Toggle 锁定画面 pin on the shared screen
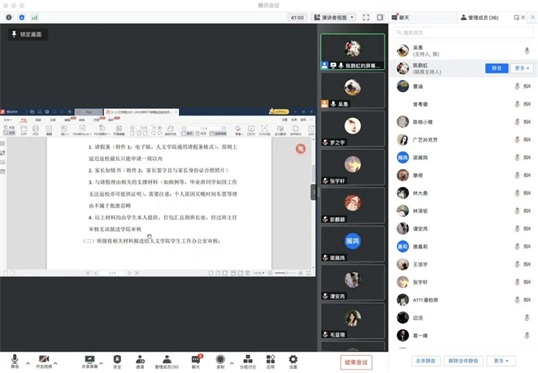Image resolution: width=538 pixels, height=373 pixels. 27,34
